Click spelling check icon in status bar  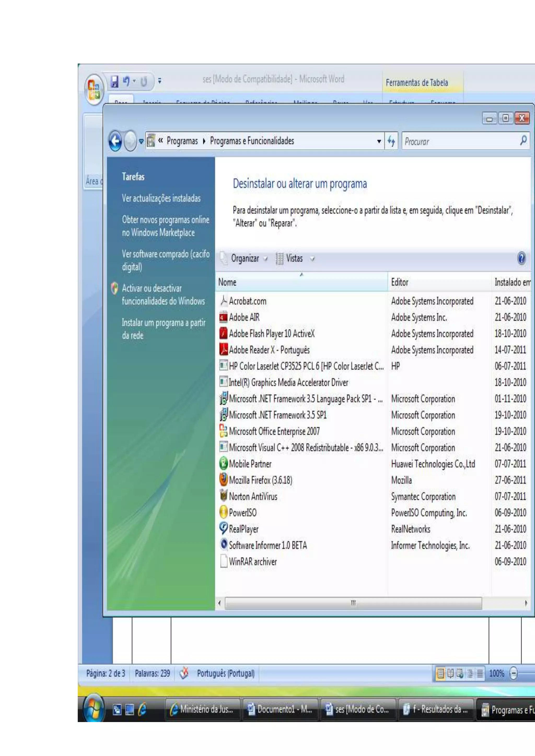coord(184,673)
